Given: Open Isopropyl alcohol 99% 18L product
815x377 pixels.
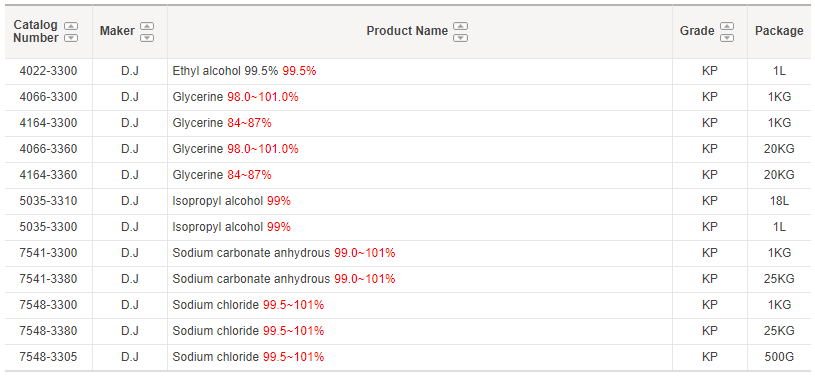Looking at the screenshot, I should [x=231, y=201].
